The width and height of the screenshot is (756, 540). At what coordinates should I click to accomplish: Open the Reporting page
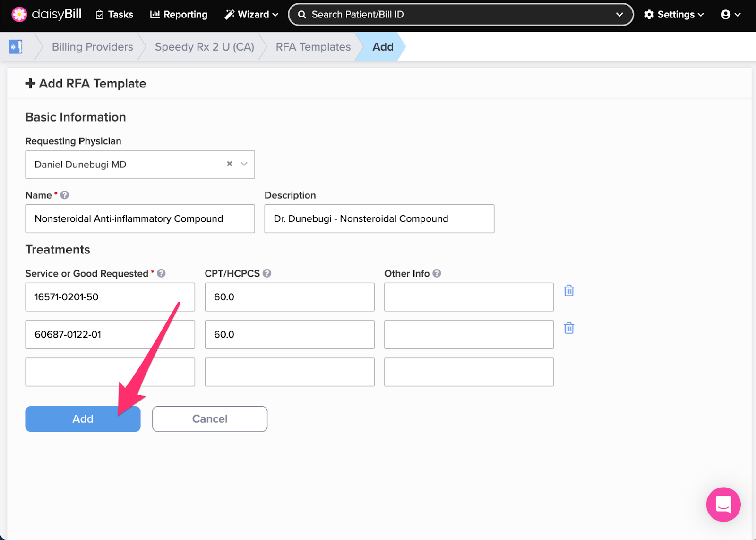[x=179, y=15]
